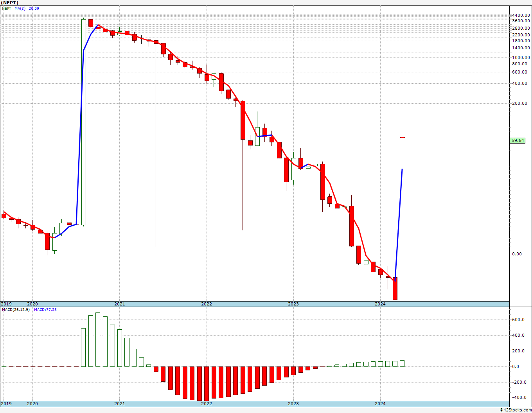
Task: Click the 4400.00 price axis label
Action: (x=521, y=15)
